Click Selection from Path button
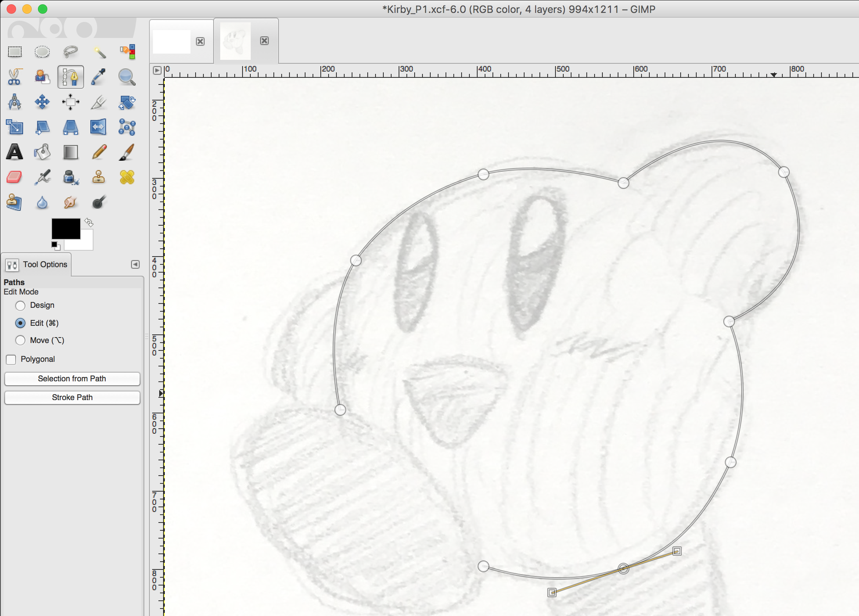 72,379
